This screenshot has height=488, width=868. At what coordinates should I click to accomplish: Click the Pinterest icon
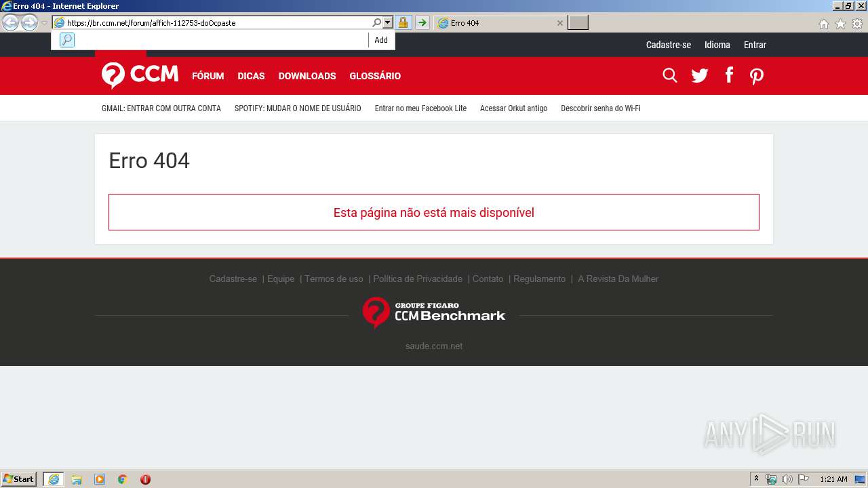click(757, 76)
